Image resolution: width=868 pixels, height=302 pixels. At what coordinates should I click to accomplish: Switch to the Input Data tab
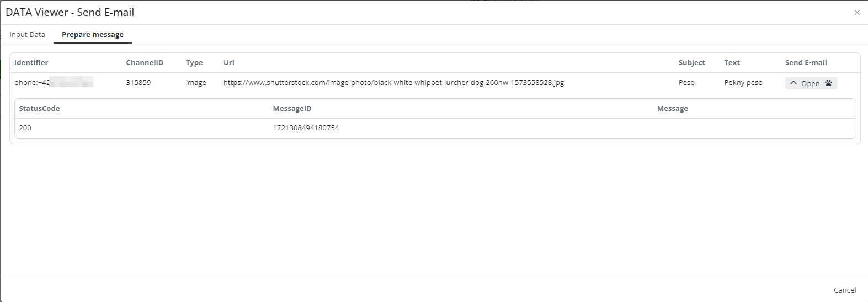28,35
